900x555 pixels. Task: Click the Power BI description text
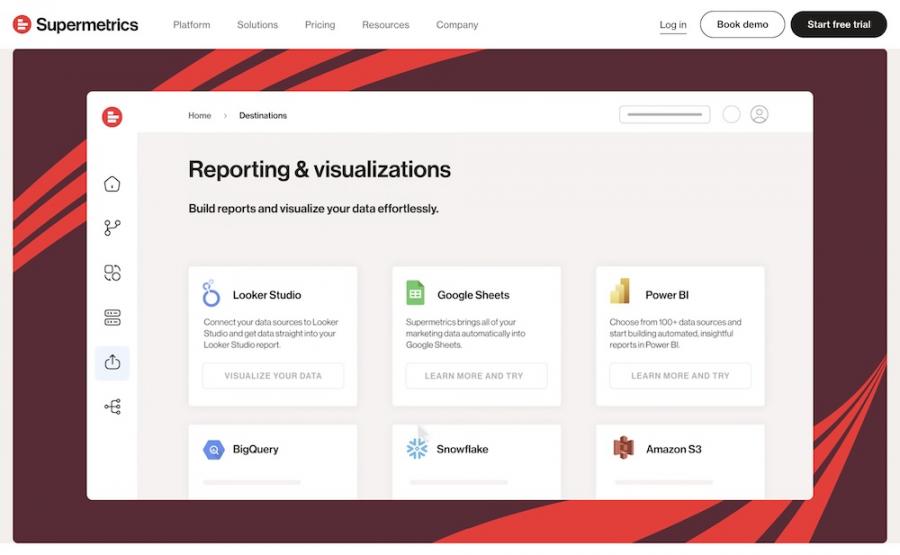[676, 333]
